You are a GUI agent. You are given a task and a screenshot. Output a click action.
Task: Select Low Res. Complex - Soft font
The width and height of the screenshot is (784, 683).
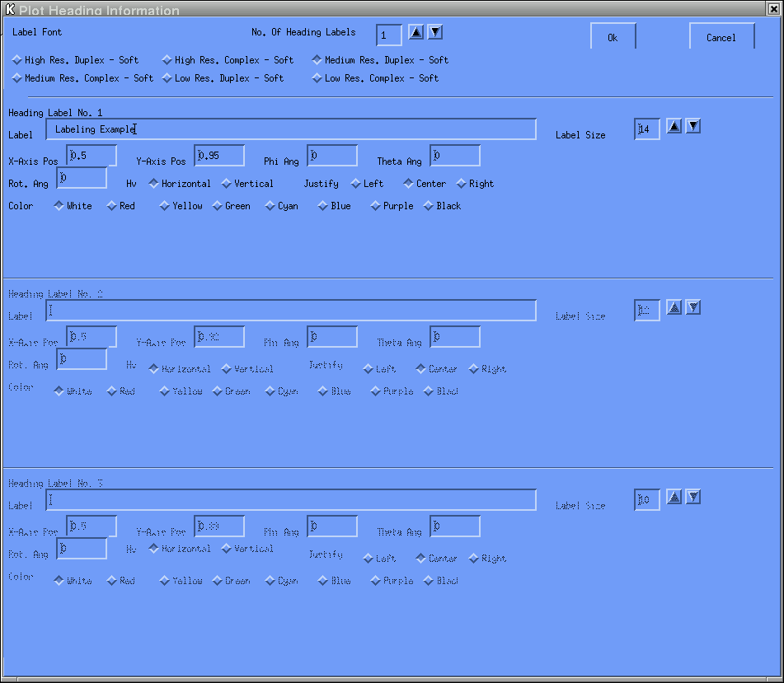(x=375, y=78)
